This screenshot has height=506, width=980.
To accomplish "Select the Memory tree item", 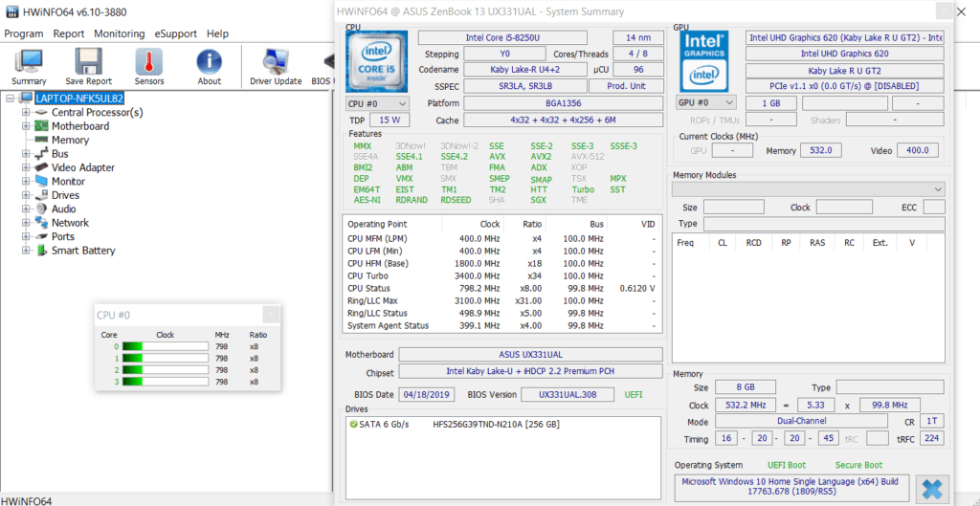I will point(69,140).
